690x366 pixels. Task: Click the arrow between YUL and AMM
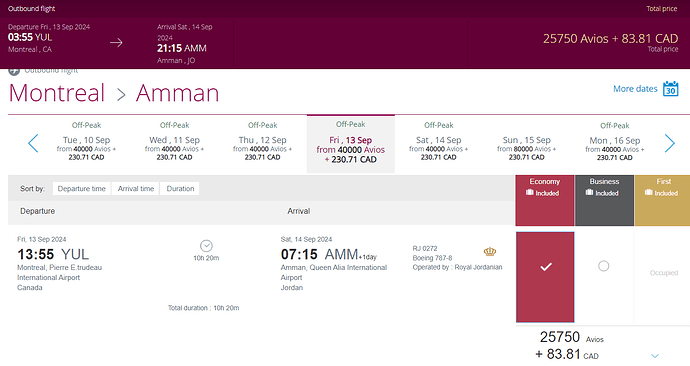point(116,43)
